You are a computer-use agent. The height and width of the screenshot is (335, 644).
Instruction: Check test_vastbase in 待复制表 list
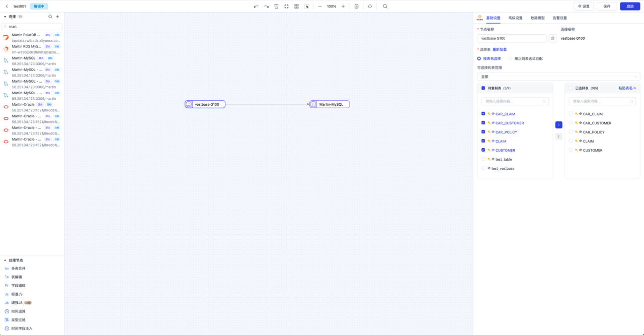click(484, 168)
